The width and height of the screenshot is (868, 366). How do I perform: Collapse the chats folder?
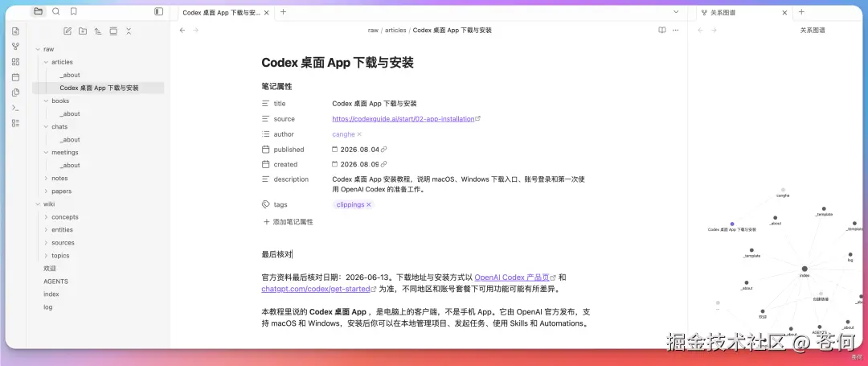click(46, 127)
